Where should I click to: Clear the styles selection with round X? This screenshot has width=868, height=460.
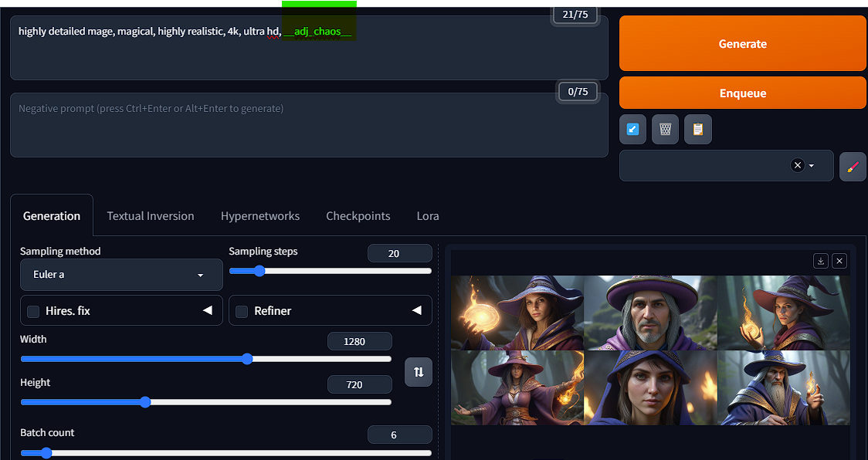tap(797, 166)
